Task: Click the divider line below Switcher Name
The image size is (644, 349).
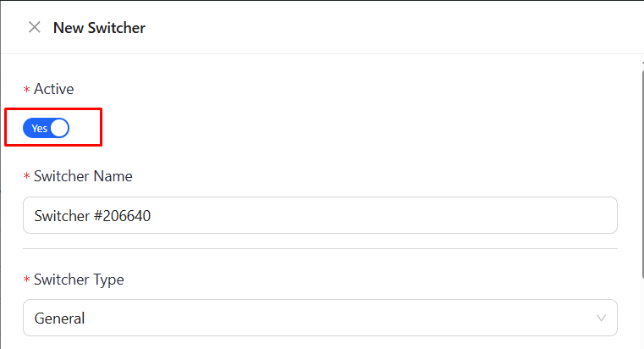Action: [x=319, y=249]
